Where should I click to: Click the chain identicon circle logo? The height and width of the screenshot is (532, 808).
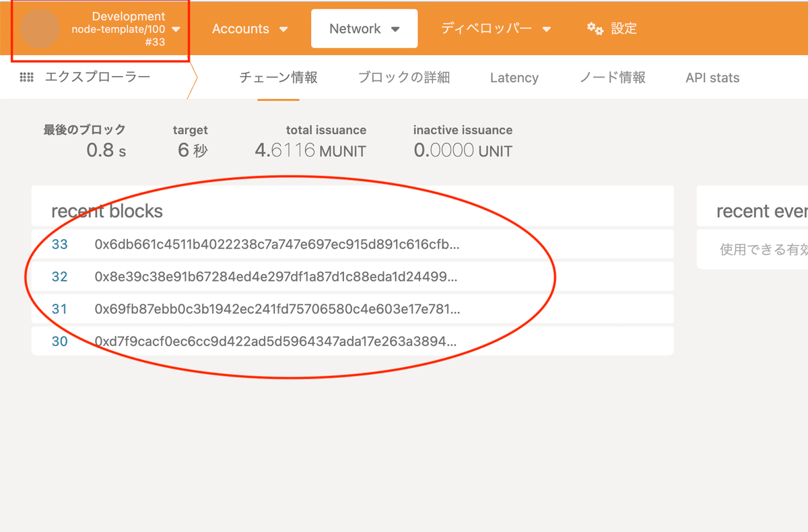tap(40, 29)
